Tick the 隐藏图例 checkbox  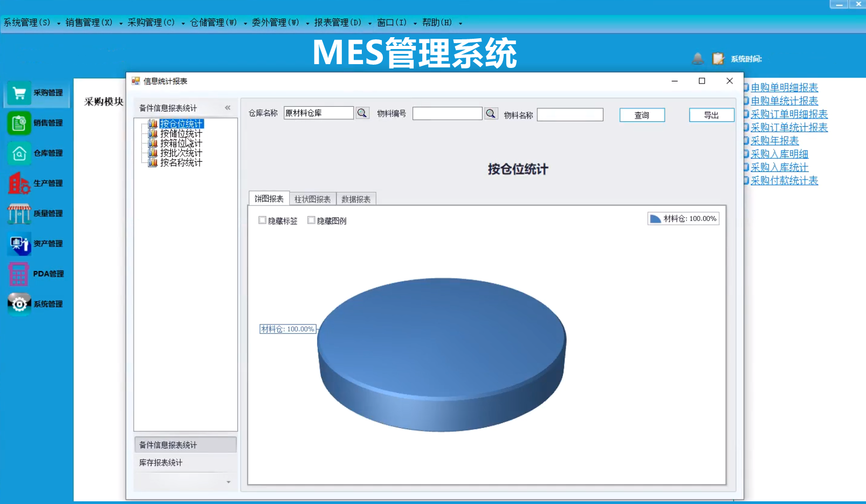click(x=311, y=220)
